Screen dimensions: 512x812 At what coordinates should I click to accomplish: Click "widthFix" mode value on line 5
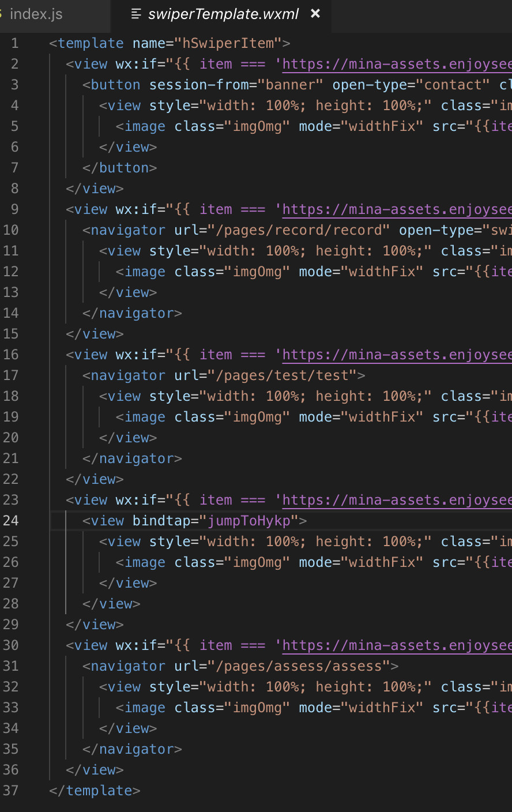pyautogui.click(x=382, y=126)
